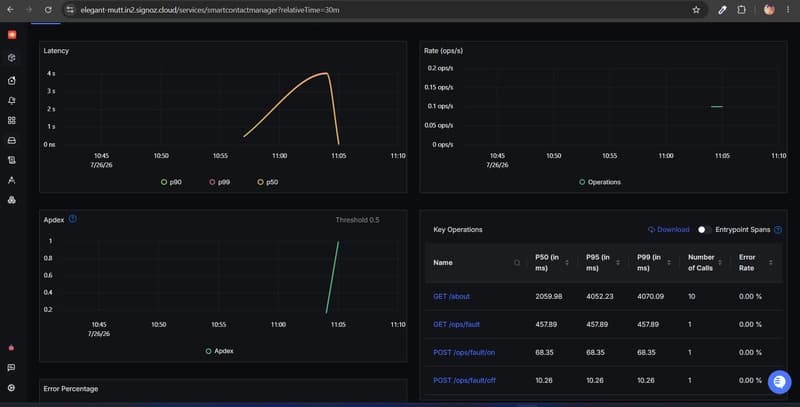Sort by the Error Rate column arrows
The height and width of the screenshot is (407, 800).
click(x=770, y=263)
